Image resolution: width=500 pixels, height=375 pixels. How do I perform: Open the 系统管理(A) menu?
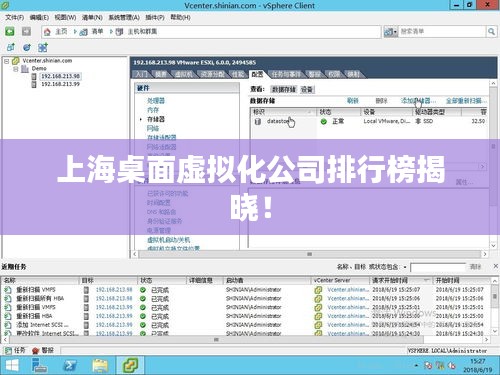pos(124,17)
